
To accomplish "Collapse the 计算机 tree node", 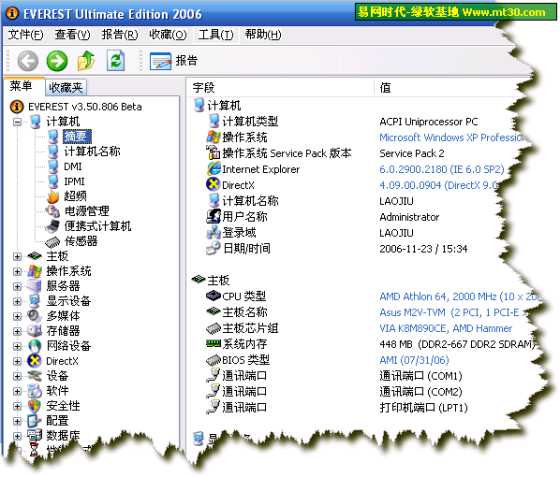I will (x=17, y=122).
